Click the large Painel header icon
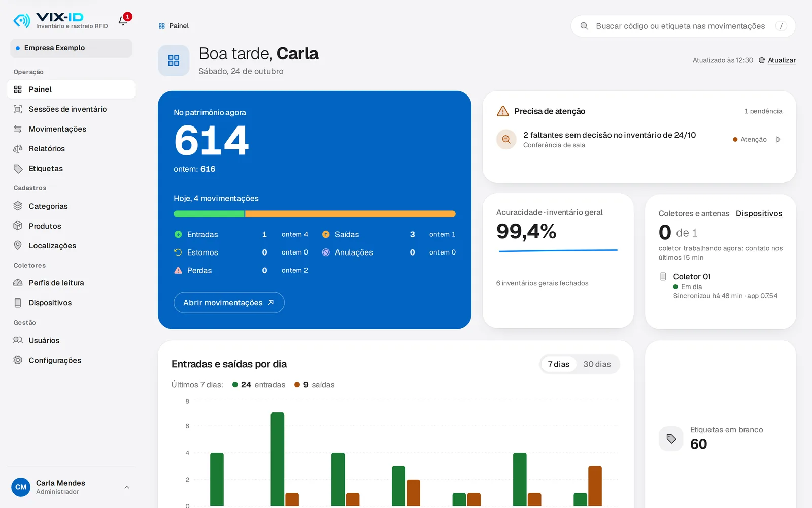Viewport: 812px width, 508px height. (174, 60)
